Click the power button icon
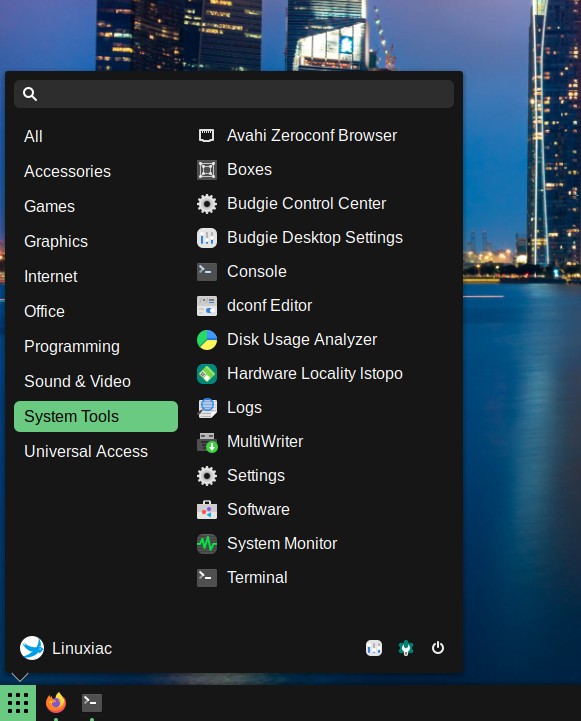The image size is (581, 721). tap(438, 648)
